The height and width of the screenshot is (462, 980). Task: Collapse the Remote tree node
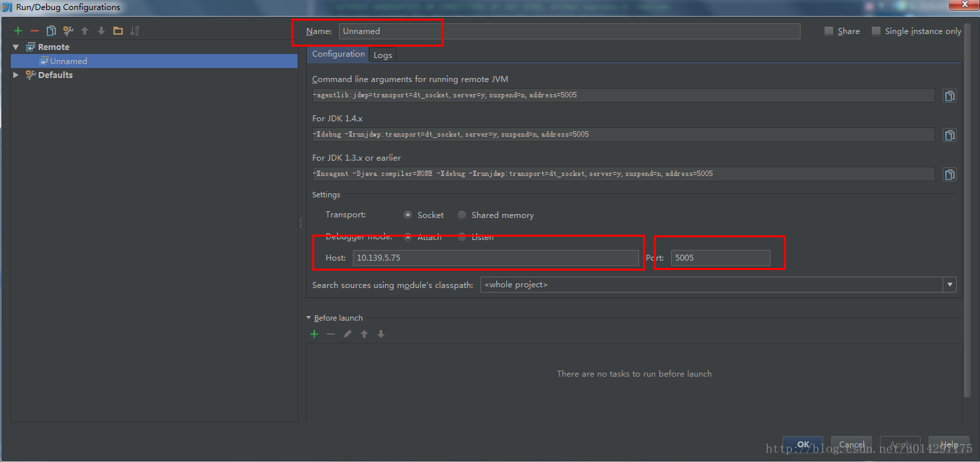coord(16,47)
